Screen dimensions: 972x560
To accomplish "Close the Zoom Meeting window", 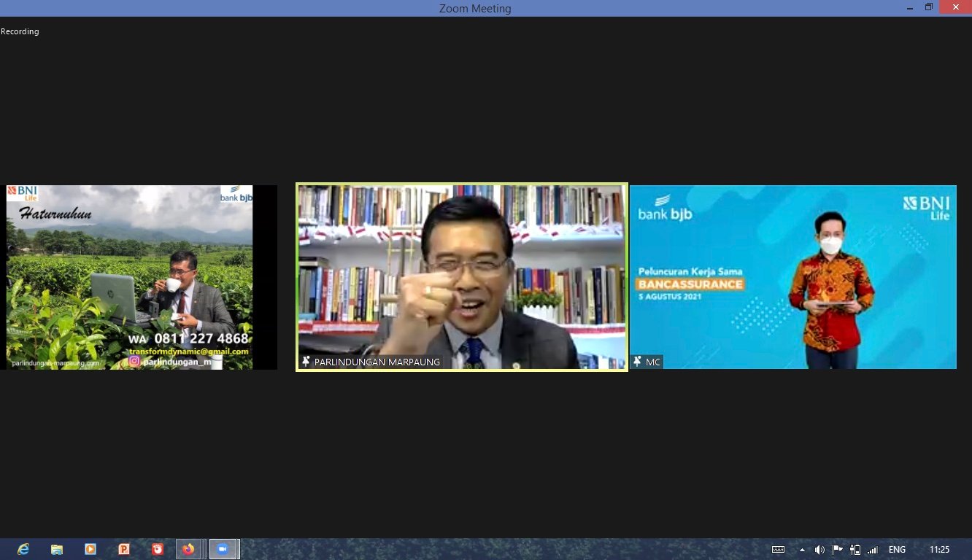I will coord(955,7).
